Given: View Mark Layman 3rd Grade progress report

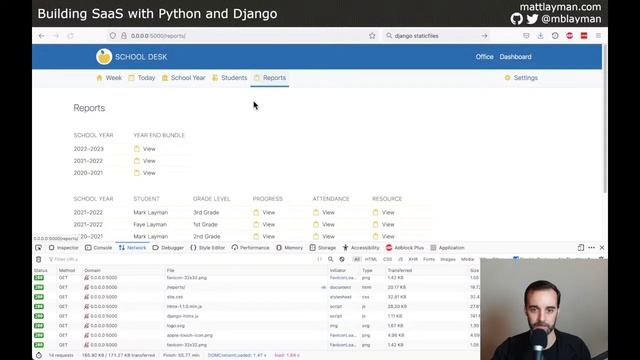Looking at the screenshot, I should tap(264, 213).
